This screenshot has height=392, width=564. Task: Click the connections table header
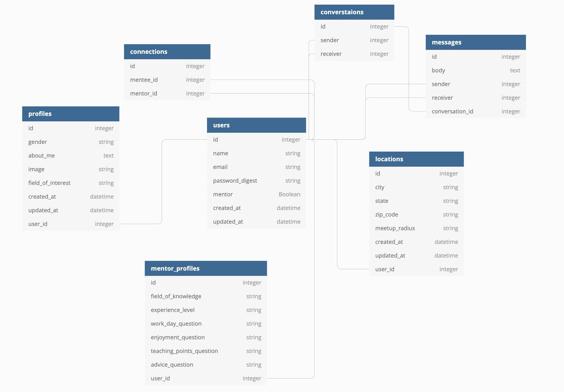[167, 52]
